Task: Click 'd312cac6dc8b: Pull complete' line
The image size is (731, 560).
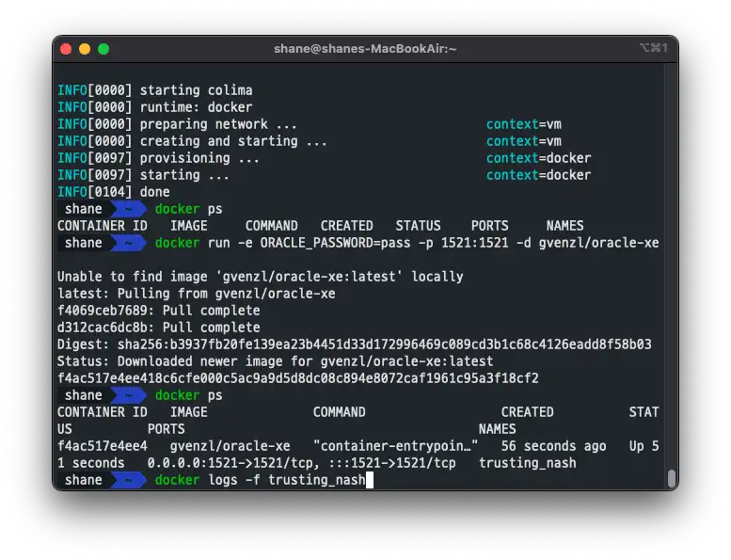Action: [158, 328]
